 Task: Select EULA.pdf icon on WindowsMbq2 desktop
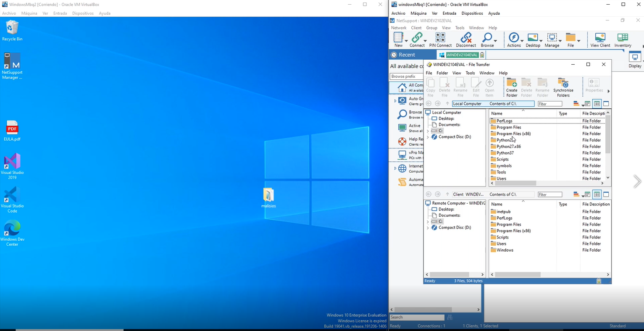click(12, 131)
